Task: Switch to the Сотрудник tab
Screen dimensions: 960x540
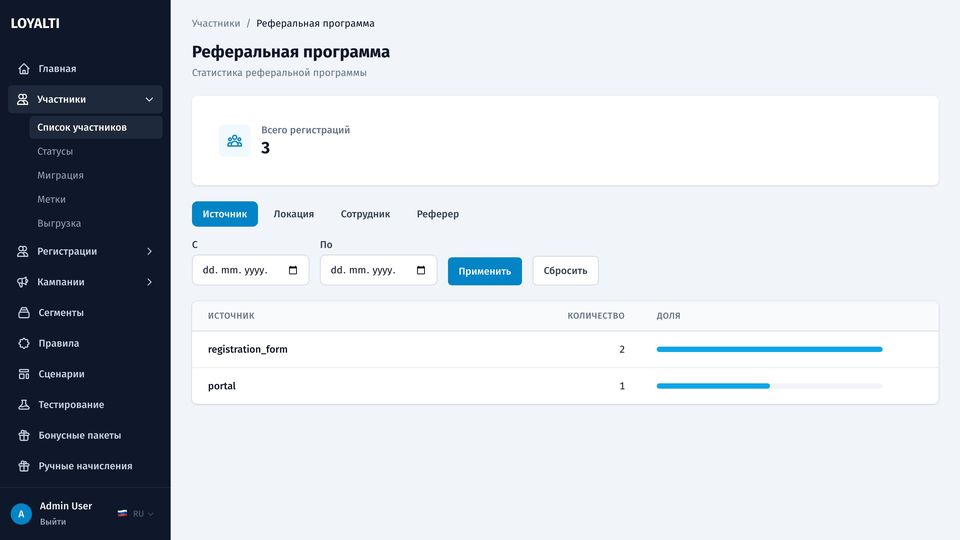Action: [366, 214]
